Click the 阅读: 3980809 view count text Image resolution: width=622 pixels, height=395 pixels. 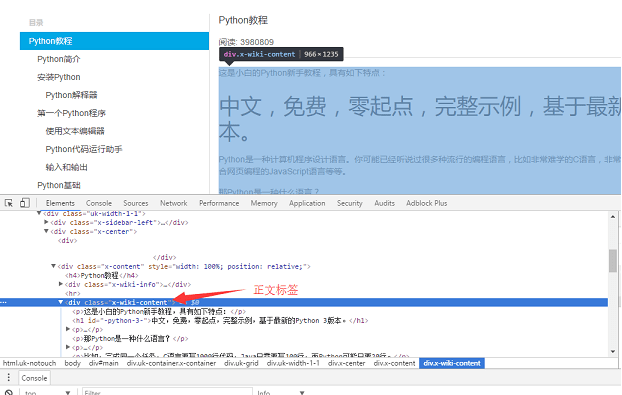[x=246, y=42]
